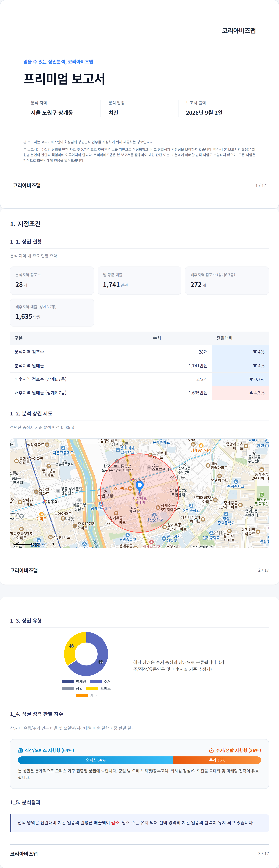Click the 스타벅스 cafe icon on map
This screenshot has width=279, height=868.
point(130,488)
